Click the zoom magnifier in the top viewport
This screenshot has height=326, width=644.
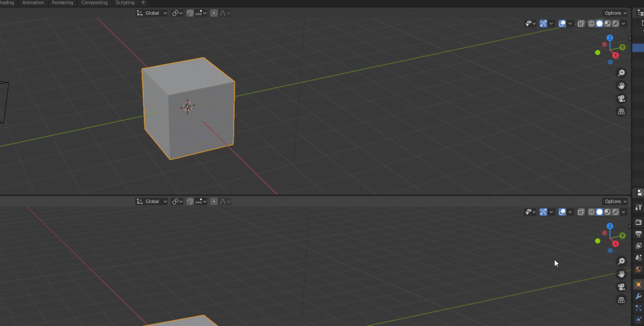pyautogui.click(x=621, y=73)
